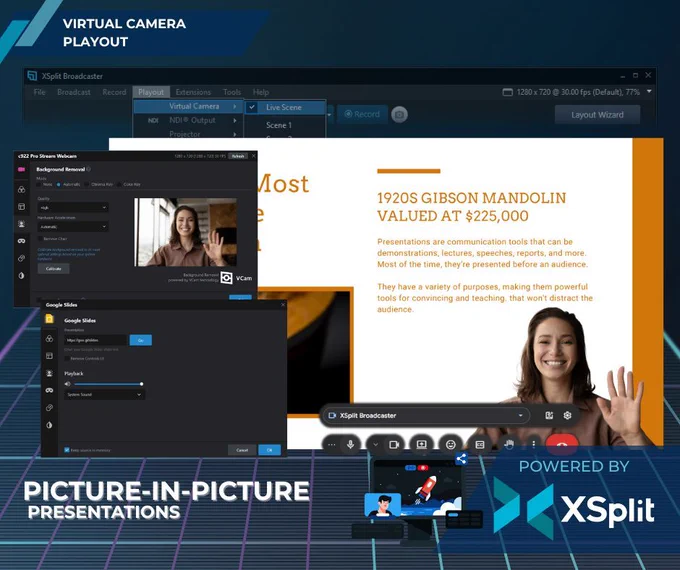Open the File menu
Viewport: 680px width, 570px height.
[x=39, y=92]
